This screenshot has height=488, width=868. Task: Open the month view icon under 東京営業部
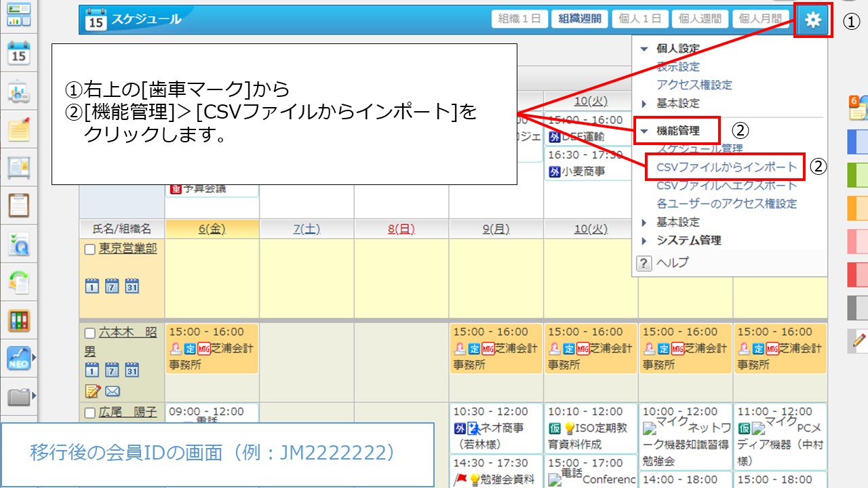[x=132, y=286]
